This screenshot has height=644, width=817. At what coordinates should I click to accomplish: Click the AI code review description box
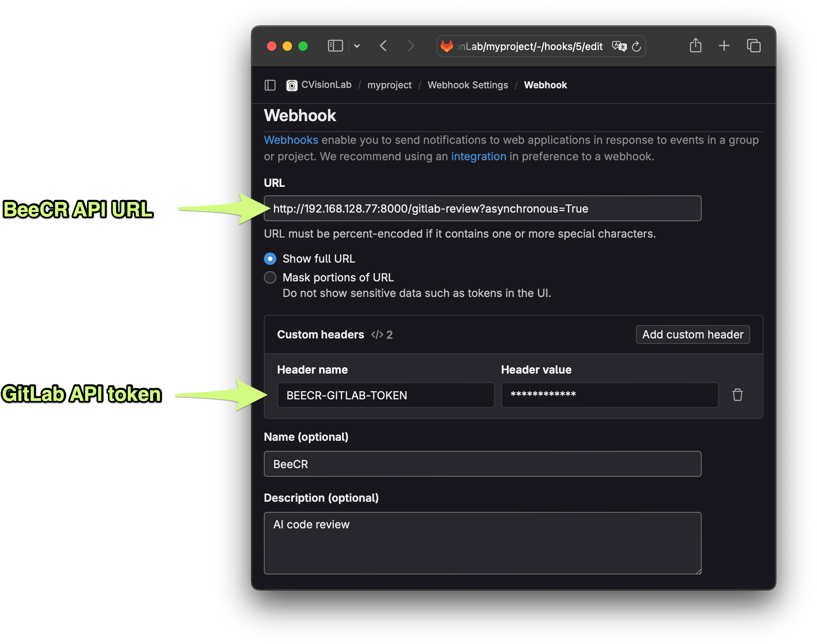tap(482, 543)
